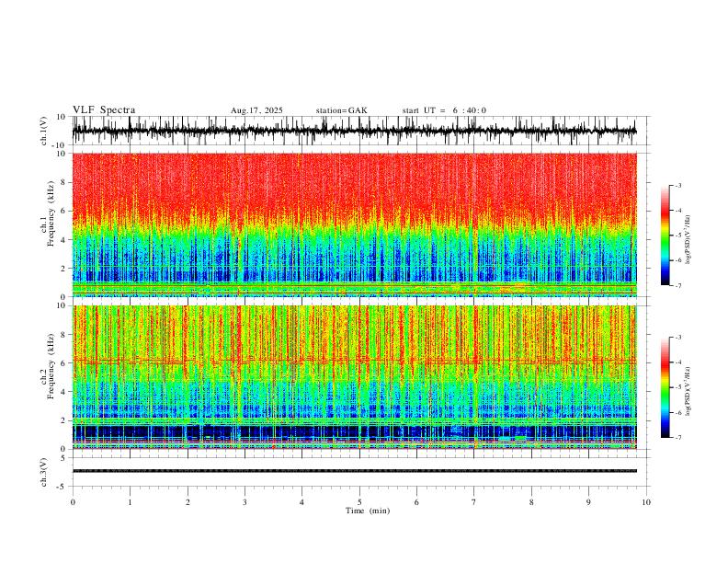Screen dimensions: 728x563
Task: Click the "0" tick on the Time axis
Action: pyautogui.click(x=73, y=502)
